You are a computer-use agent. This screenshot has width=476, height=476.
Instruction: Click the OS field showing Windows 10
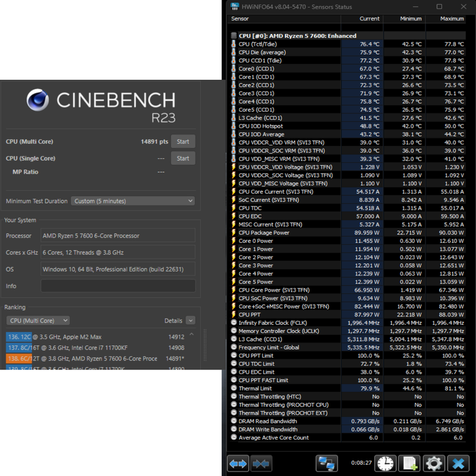pyautogui.click(x=118, y=270)
